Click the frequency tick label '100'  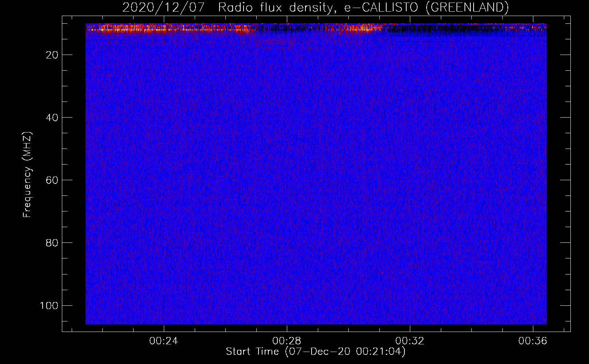pos(49,305)
